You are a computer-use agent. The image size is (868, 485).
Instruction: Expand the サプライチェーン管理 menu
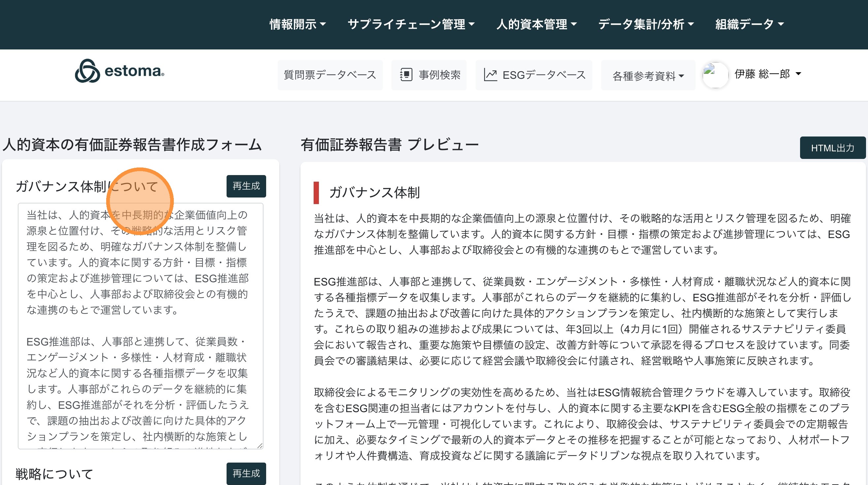411,24
